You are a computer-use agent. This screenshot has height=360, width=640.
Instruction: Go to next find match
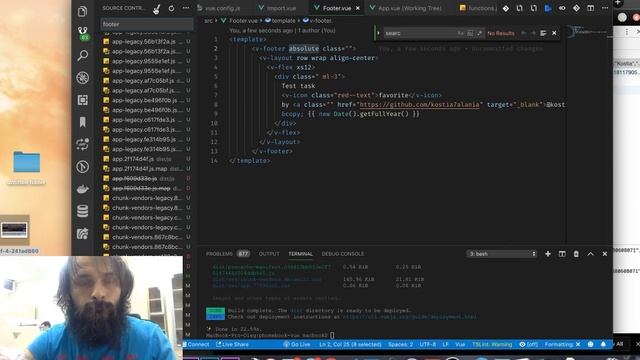tap(533, 33)
